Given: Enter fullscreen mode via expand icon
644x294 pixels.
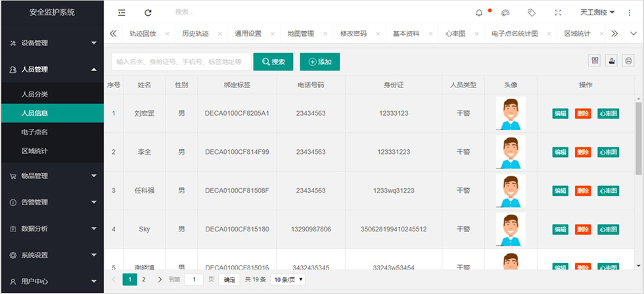Looking at the screenshot, I should pyautogui.click(x=558, y=12).
